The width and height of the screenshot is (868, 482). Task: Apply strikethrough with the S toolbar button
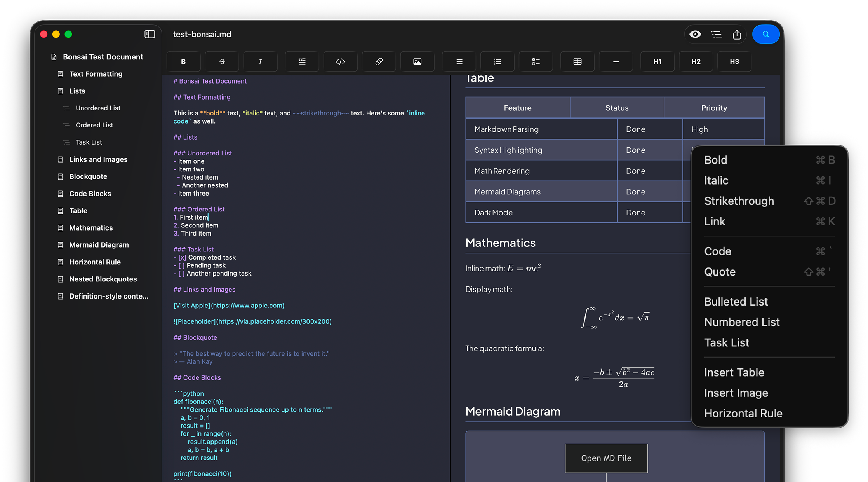[222, 61]
